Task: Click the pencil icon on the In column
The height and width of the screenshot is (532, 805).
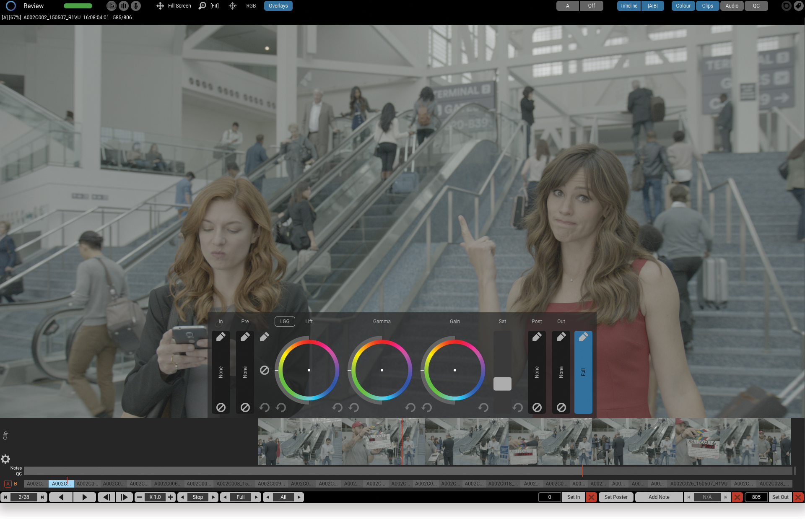Action: [x=221, y=337]
